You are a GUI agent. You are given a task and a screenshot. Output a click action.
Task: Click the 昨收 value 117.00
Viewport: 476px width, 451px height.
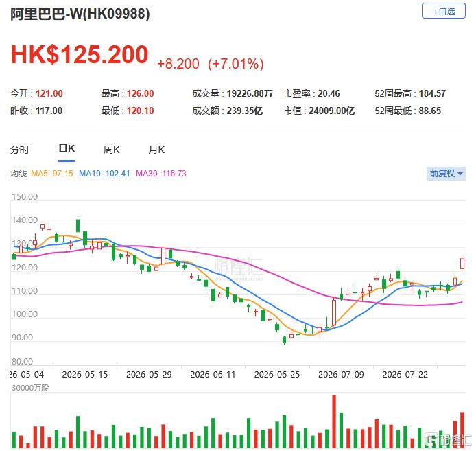pyautogui.click(x=49, y=111)
